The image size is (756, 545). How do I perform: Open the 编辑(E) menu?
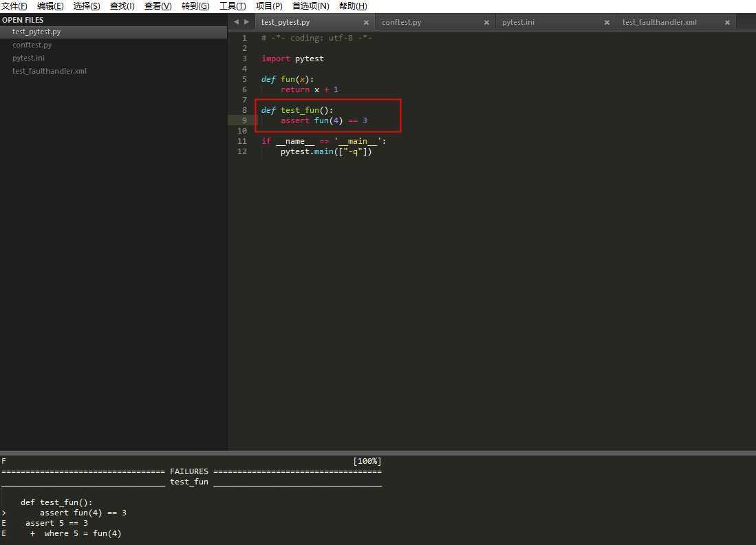(x=50, y=6)
